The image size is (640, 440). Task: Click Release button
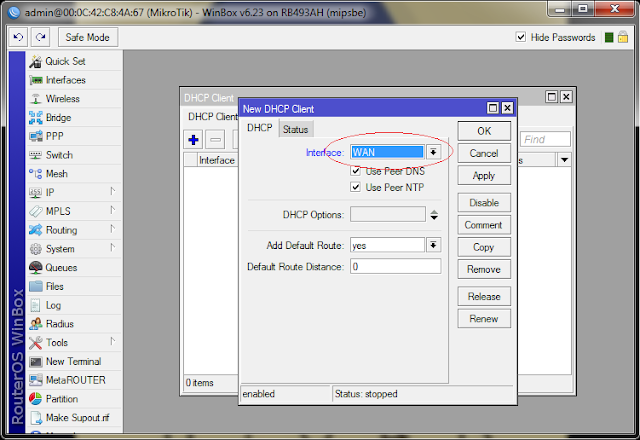pos(484,296)
